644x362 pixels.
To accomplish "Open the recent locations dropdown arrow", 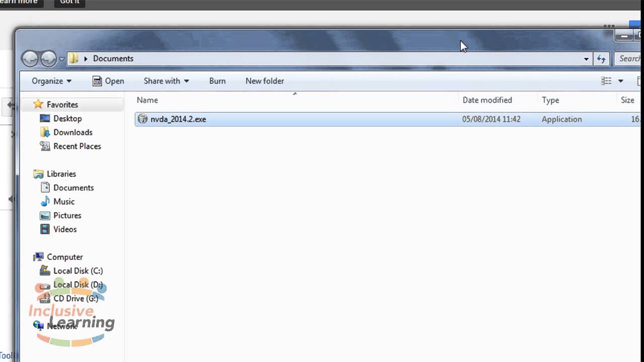I will click(61, 59).
